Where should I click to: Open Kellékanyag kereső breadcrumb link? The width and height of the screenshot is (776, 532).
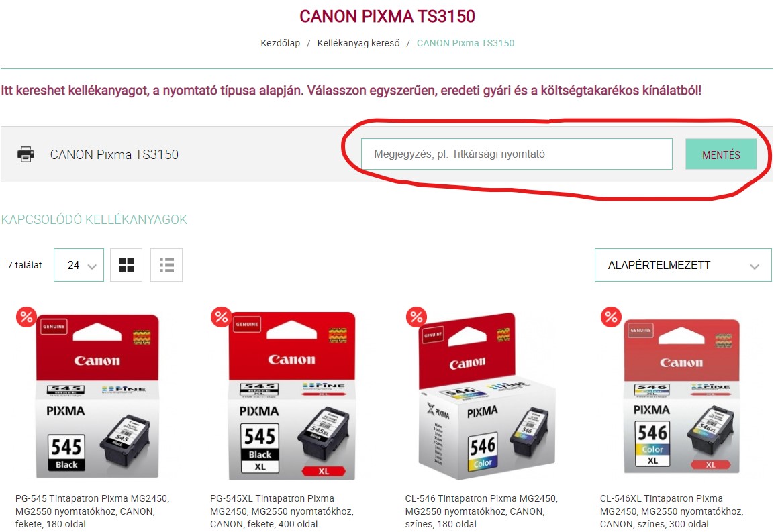coord(358,43)
